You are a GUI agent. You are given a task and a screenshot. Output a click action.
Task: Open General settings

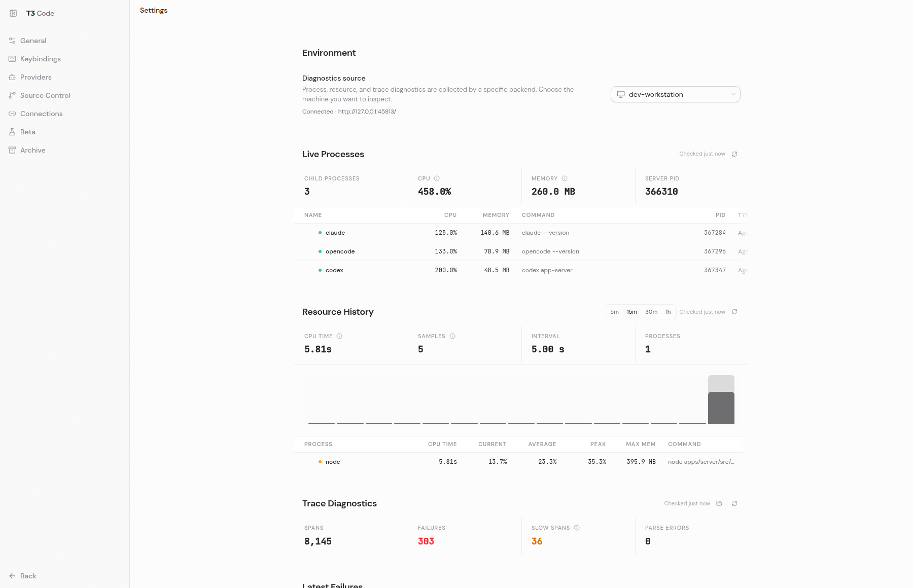click(64, 41)
